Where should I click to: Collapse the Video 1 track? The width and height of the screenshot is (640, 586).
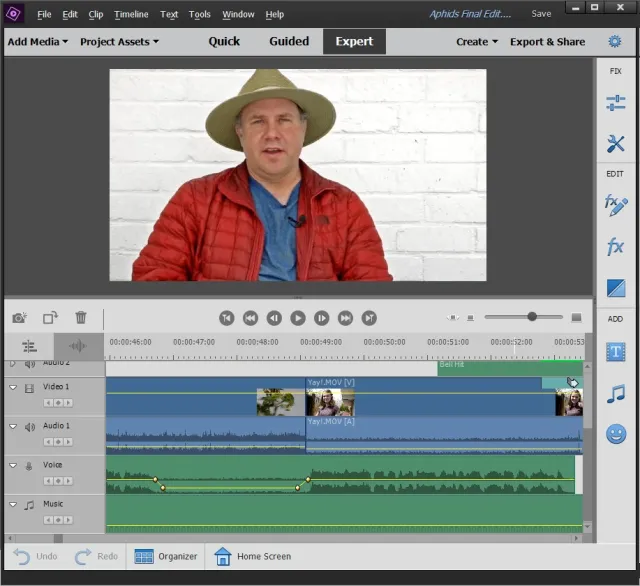point(13,387)
